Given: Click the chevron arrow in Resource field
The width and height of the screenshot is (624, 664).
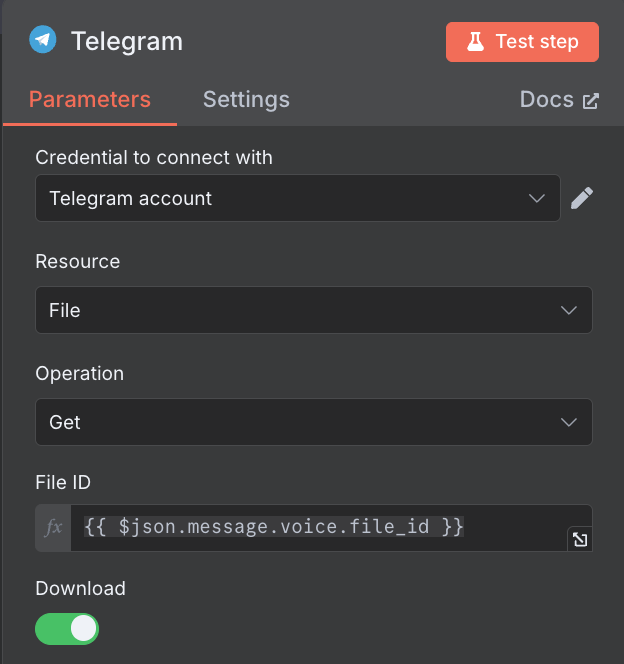Looking at the screenshot, I should click(x=569, y=310).
